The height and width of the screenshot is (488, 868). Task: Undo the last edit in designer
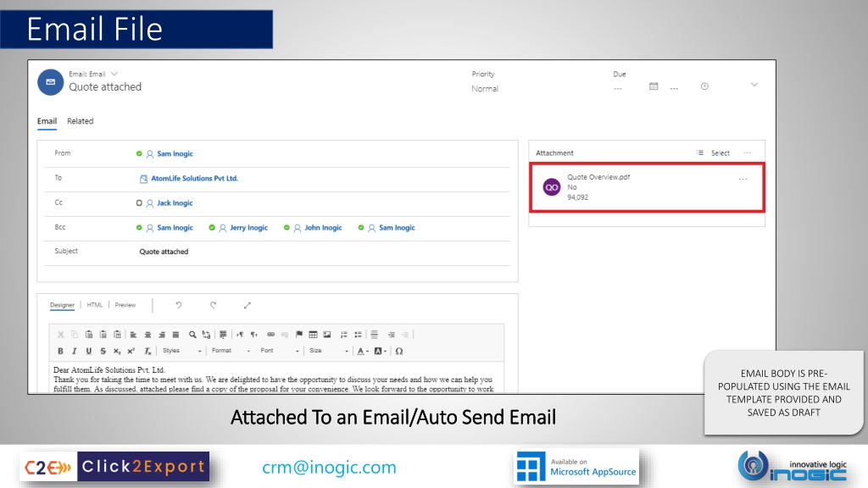click(x=178, y=305)
